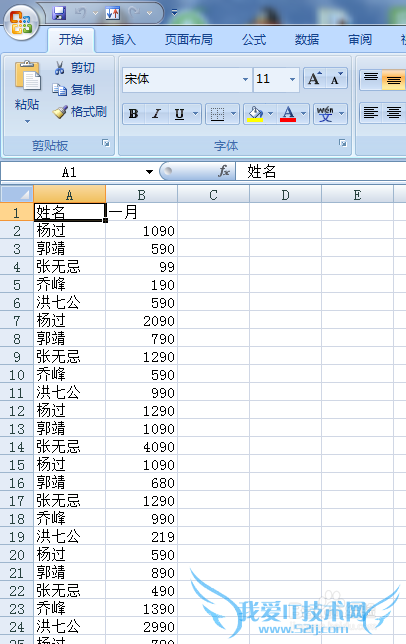Apply cell borders
The image size is (406, 644).
pos(217,114)
